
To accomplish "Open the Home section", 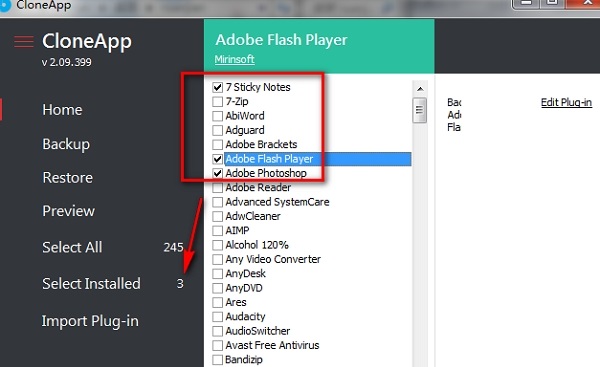I will 62,110.
